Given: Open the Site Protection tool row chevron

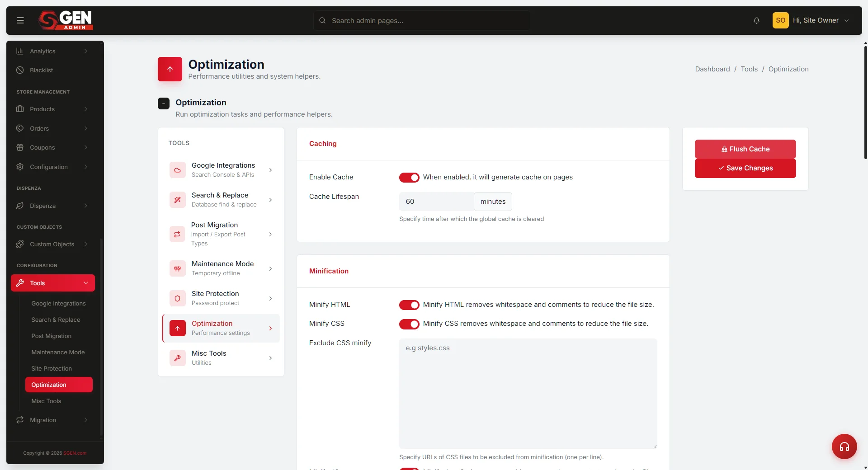Looking at the screenshot, I should pos(270,298).
